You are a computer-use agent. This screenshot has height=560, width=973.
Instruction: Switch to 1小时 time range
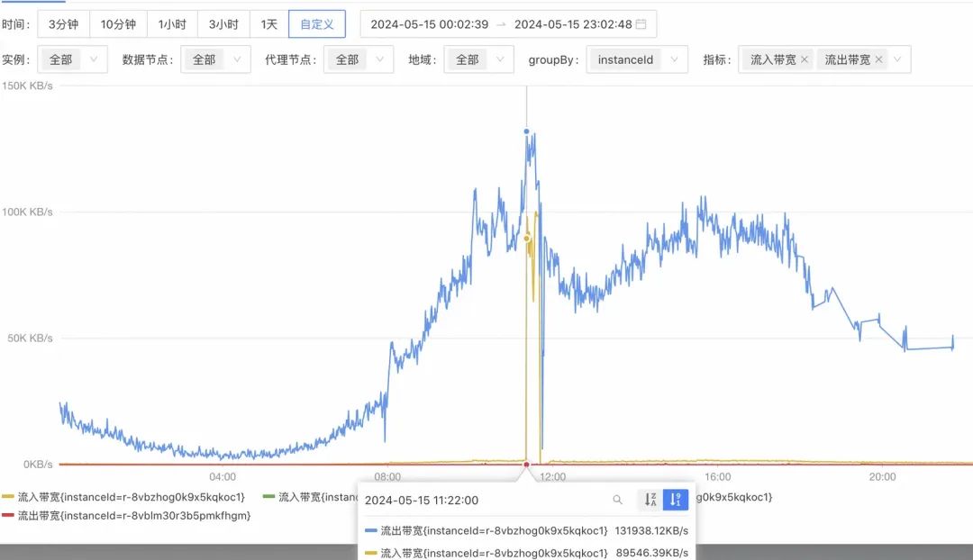[x=172, y=24]
